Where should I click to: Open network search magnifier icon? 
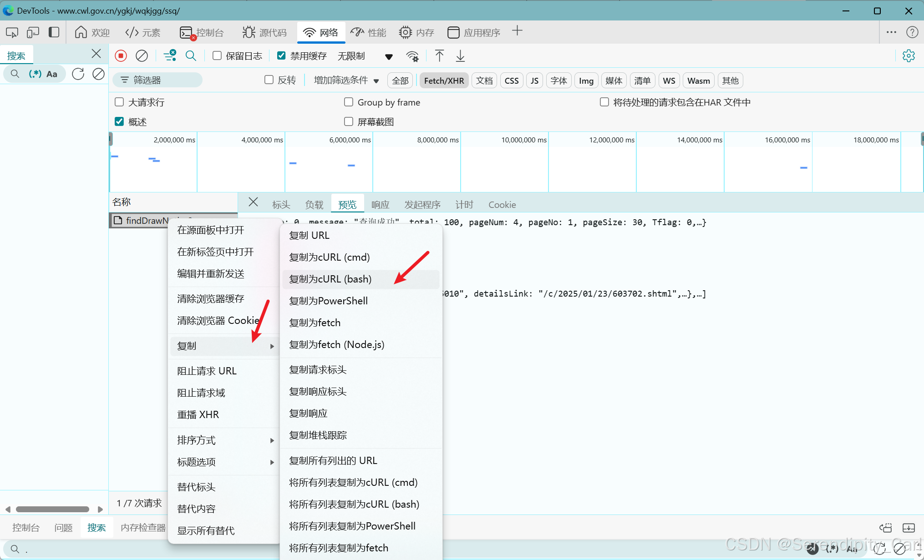click(x=191, y=56)
